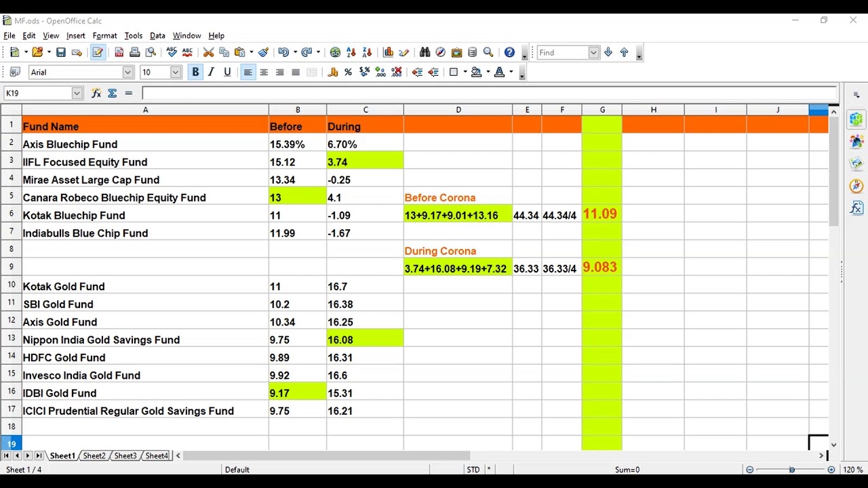Open the Export as PDF icon

[119, 52]
